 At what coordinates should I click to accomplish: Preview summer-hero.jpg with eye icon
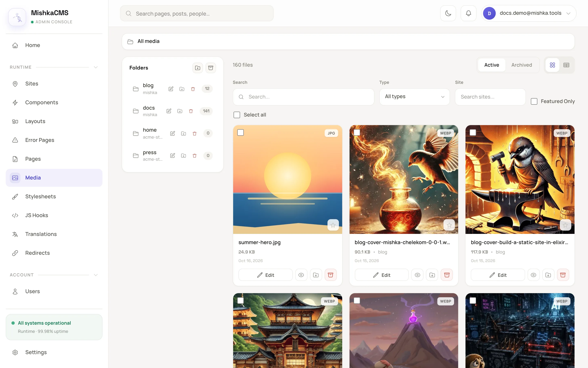coord(301,275)
